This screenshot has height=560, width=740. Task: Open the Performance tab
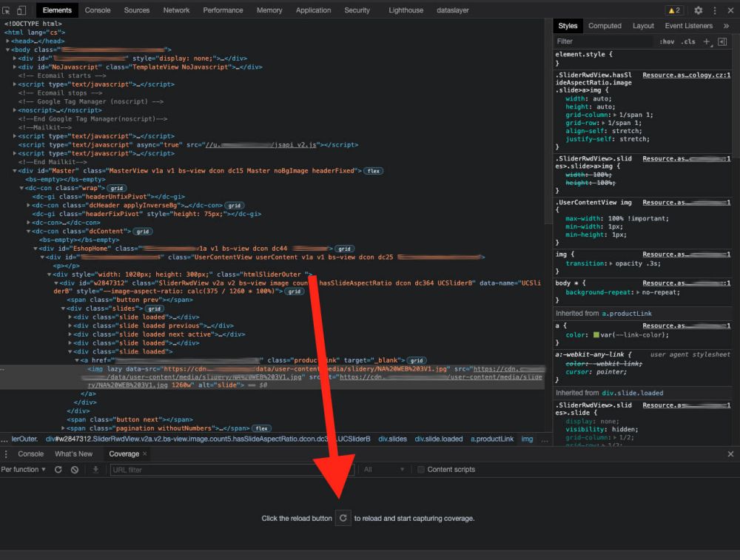(x=223, y=10)
